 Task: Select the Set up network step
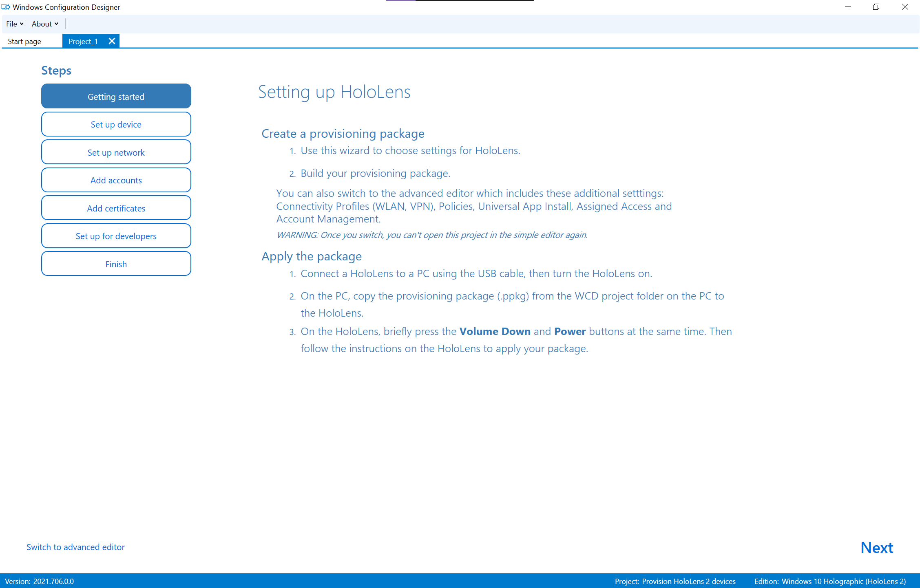(116, 152)
